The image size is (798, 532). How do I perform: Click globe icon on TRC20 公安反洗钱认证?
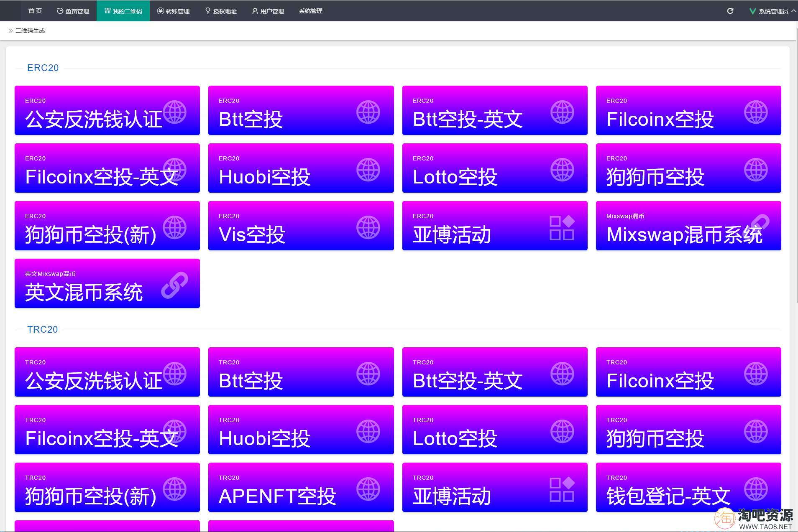click(175, 374)
